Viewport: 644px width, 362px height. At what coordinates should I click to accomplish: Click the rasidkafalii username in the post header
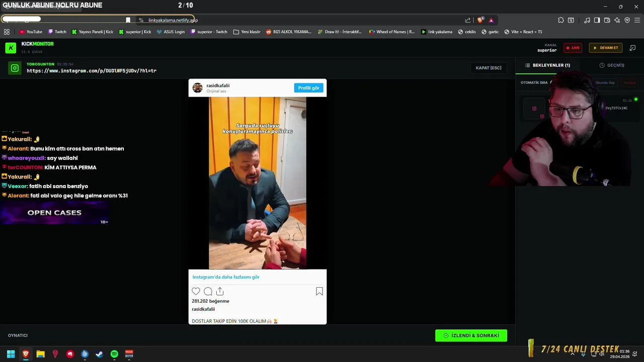pyautogui.click(x=218, y=85)
